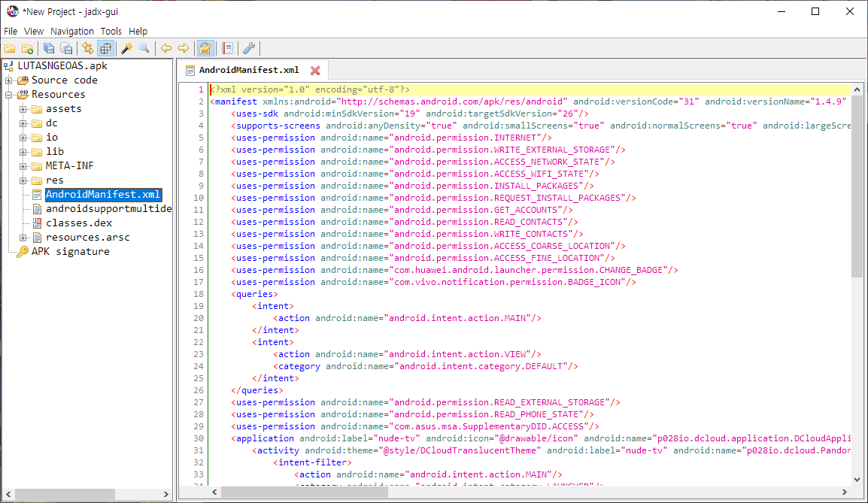868x503 pixels.
Task: Click the Open file folder icon
Action: point(10,49)
